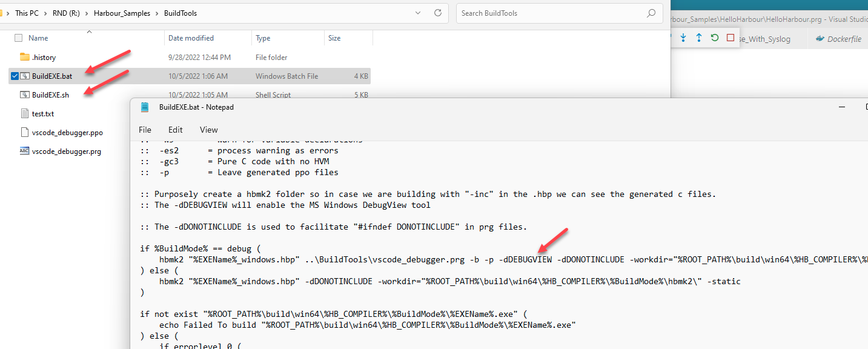Expand the chevron after Harbour_Samples in path
This screenshot has width=868, height=349.
tap(157, 13)
